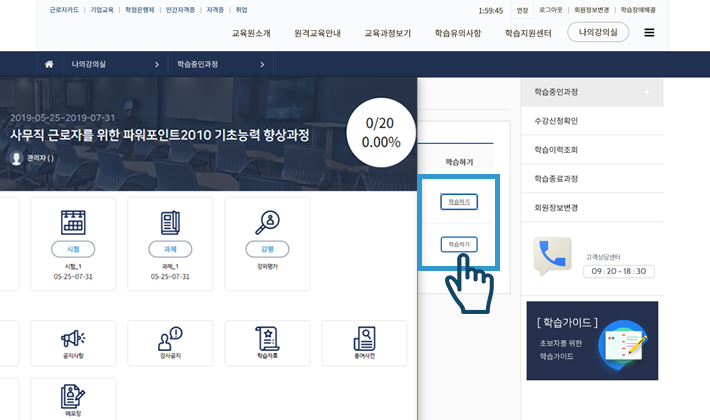Open the 나의강의실 breadcrumb dropdown arrow
The width and height of the screenshot is (710, 420).
coord(157,65)
